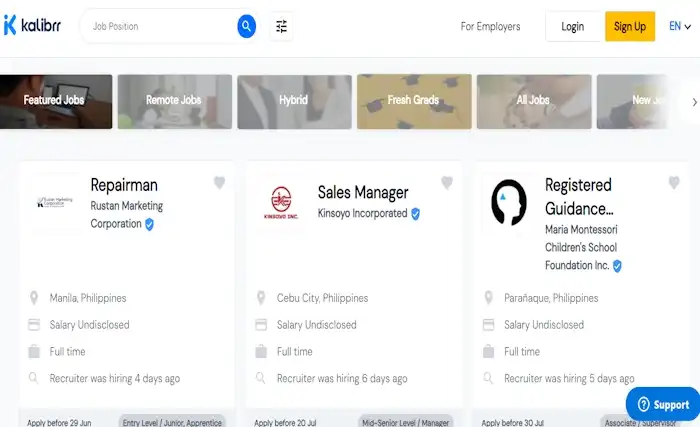Viewport: 700px width, 427px height.
Task: Click the Rustan Marketing company logo
Action: pos(54,202)
